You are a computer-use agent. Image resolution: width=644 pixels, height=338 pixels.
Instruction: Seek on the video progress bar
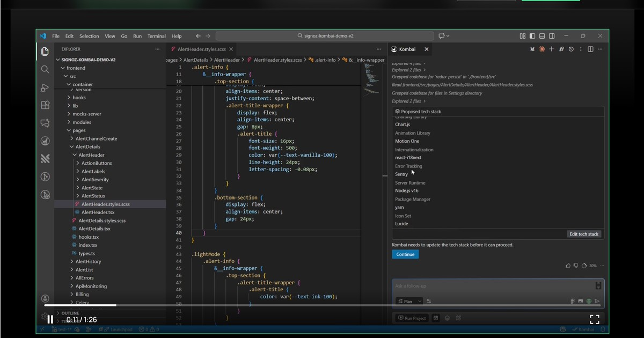pyautogui.click(x=322, y=305)
